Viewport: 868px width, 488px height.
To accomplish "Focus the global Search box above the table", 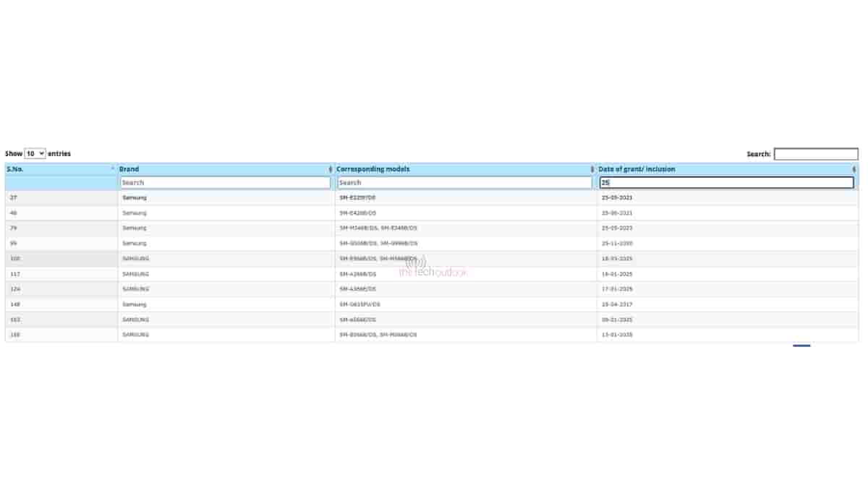I will (x=815, y=154).
